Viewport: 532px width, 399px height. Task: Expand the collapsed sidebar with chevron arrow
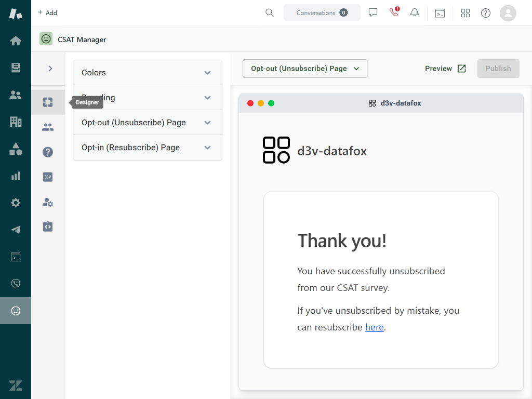click(50, 69)
